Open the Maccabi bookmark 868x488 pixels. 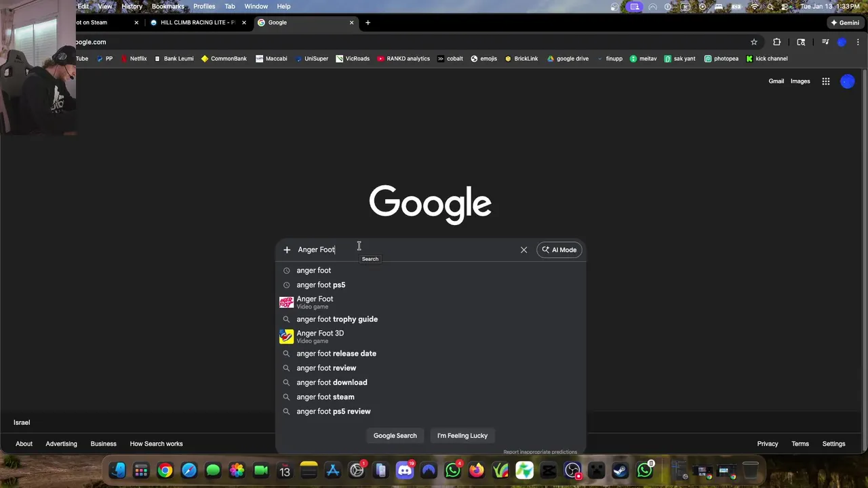click(271, 59)
